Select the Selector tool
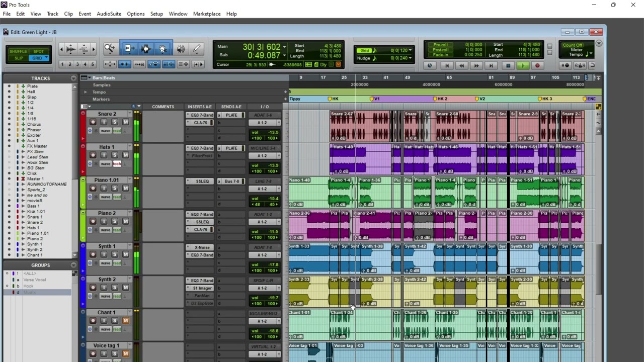This screenshot has width=644, height=362. click(x=146, y=49)
